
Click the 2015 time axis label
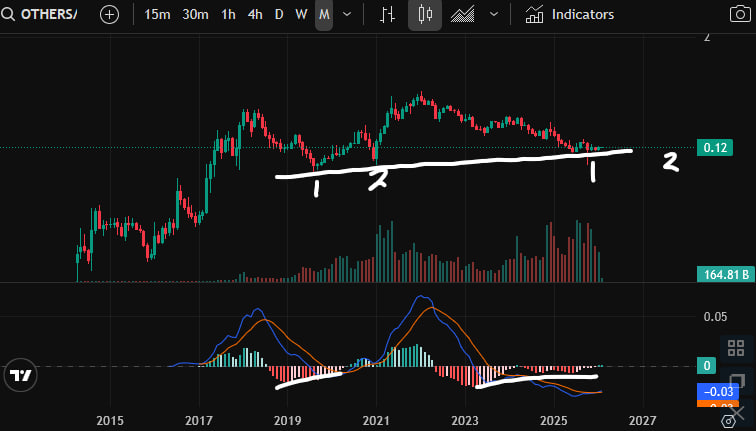click(110, 421)
